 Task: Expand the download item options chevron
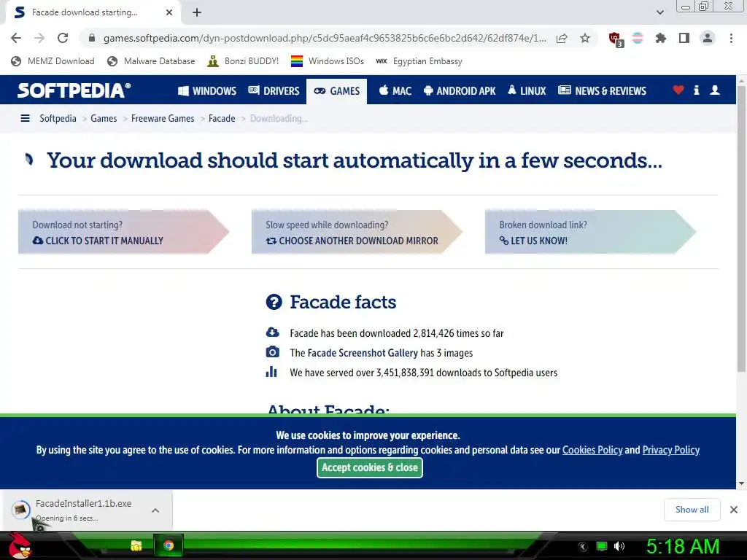(x=155, y=510)
